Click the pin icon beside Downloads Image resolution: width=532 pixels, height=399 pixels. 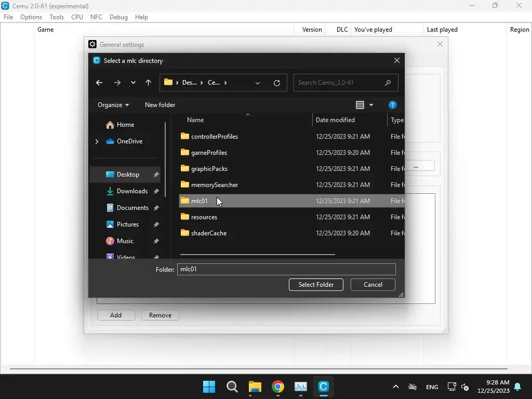point(156,191)
